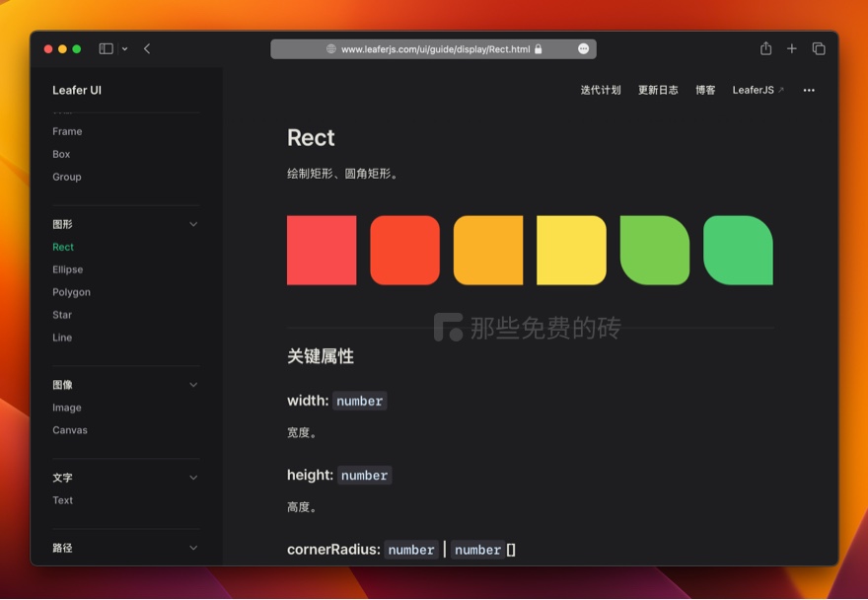Viewport: 868px width, 600px height.
Task: Go back with the back arrow
Action: click(x=147, y=48)
